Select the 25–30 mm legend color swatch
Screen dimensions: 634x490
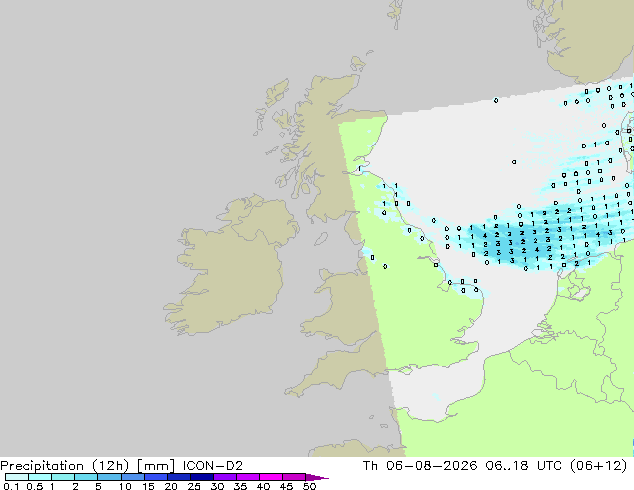tap(201, 477)
